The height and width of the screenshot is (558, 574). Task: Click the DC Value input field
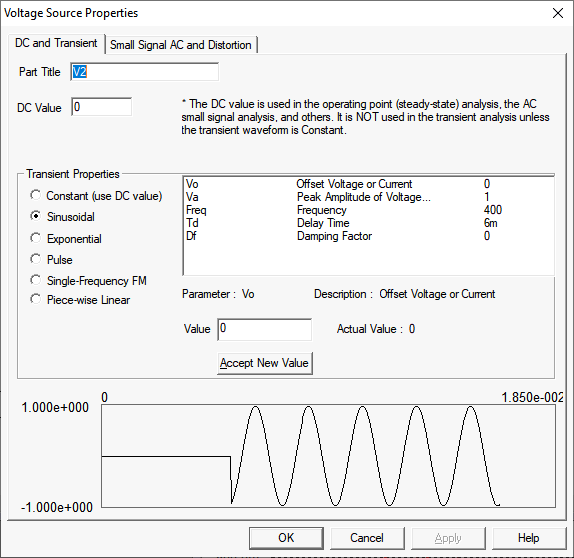coord(101,107)
